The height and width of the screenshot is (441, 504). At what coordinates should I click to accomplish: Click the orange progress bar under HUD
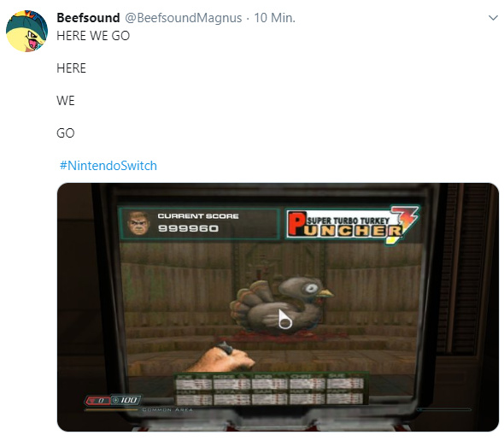click(x=113, y=410)
